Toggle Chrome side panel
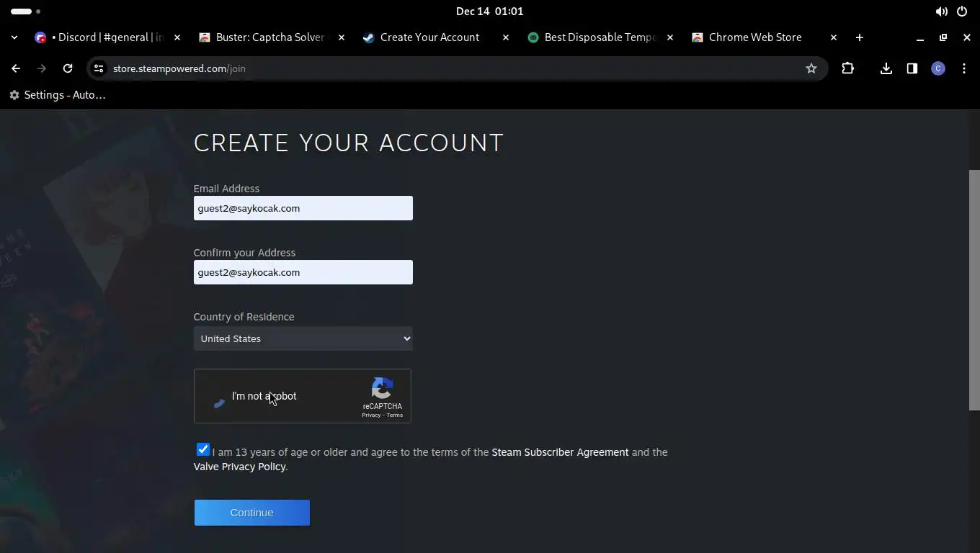This screenshot has height=553, width=980. 912,68
